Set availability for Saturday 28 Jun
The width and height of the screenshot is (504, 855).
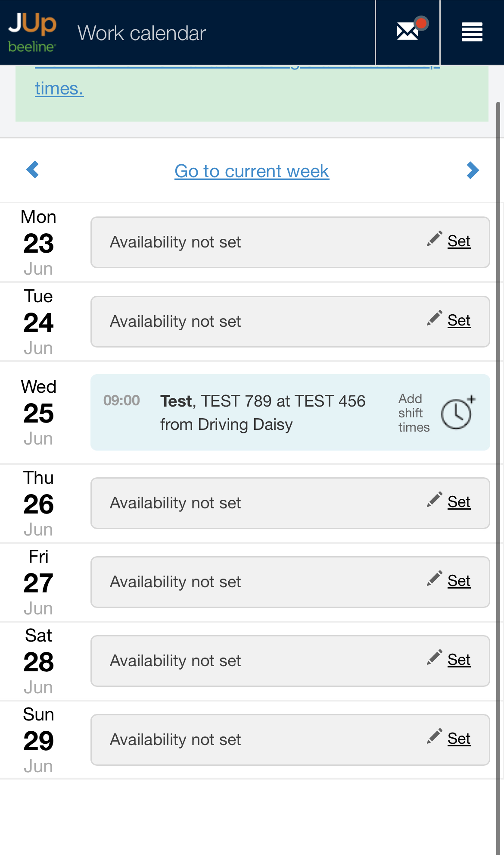click(x=459, y=660)
